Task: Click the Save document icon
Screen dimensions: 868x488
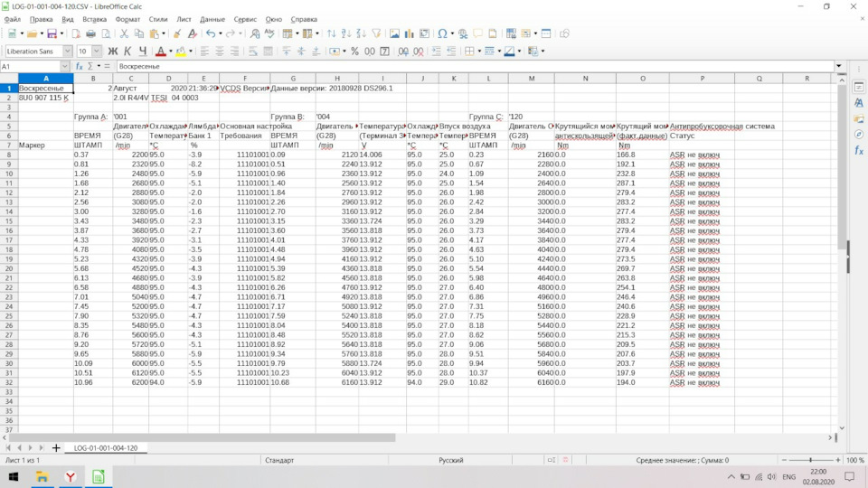Action: (52, 33)
